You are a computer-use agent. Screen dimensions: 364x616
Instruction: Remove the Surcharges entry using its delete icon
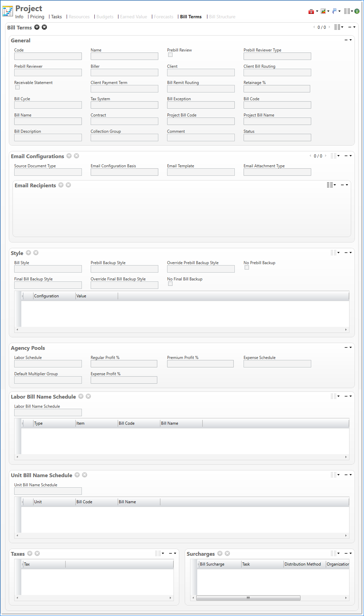tap(227, 553)
